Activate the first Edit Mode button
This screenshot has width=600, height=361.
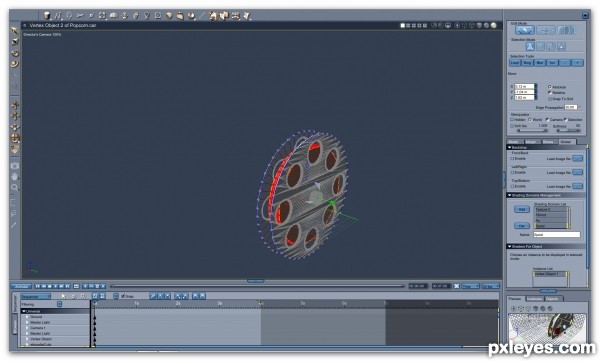(x=525, y=30)
